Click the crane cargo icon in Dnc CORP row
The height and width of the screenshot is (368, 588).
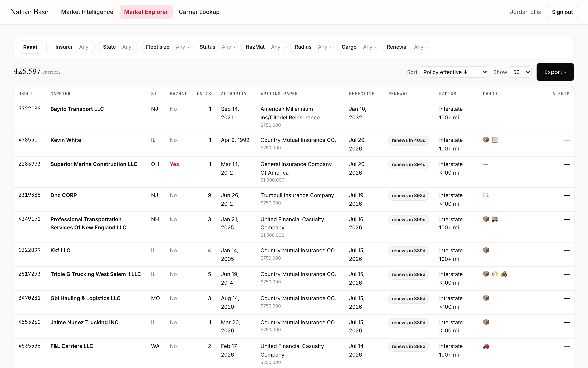486,195
